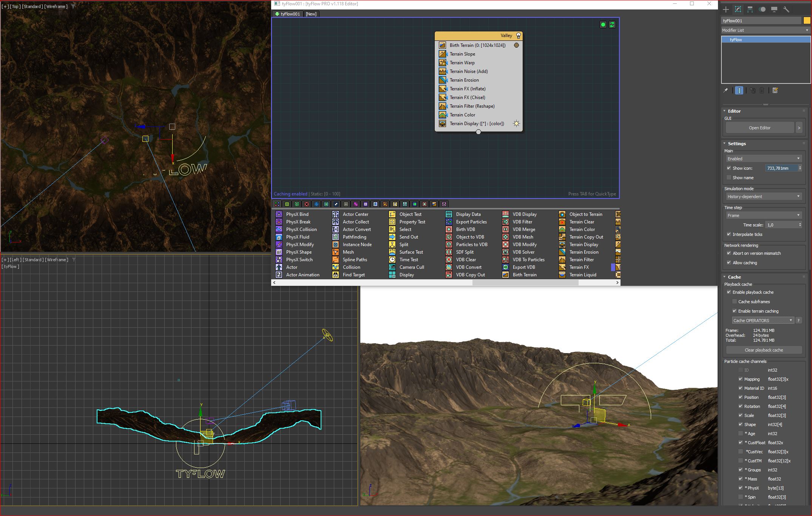
Task: Open the History-dependent simulation mode dropdown
Action: click(764, 197)
